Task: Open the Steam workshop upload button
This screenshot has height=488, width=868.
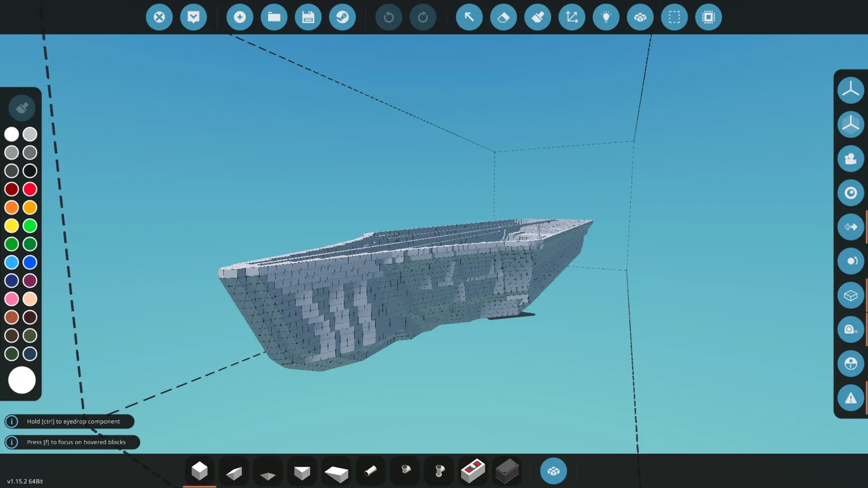Action: pyautogui.click(x=342, y=17)
